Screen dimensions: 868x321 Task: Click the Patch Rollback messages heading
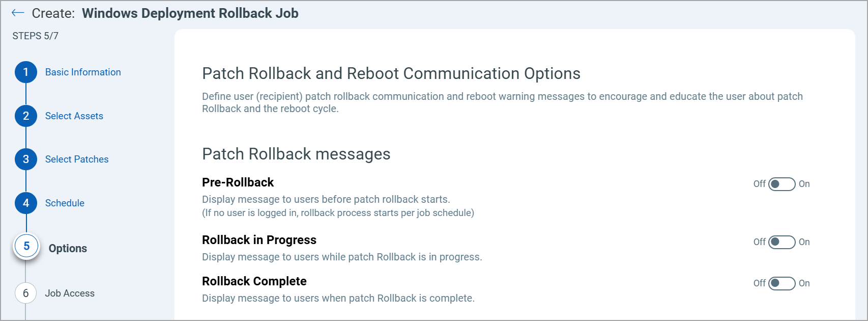296,154
